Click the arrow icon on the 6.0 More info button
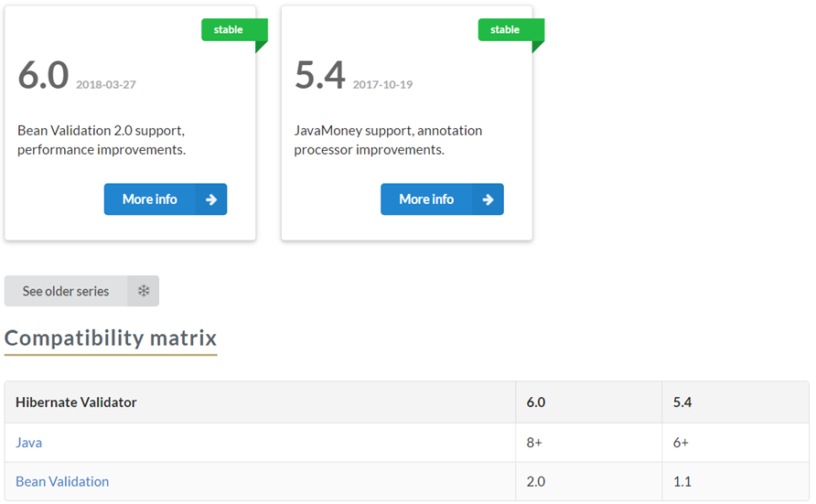Viewport: 816px width, 504px height. (211, 199)
